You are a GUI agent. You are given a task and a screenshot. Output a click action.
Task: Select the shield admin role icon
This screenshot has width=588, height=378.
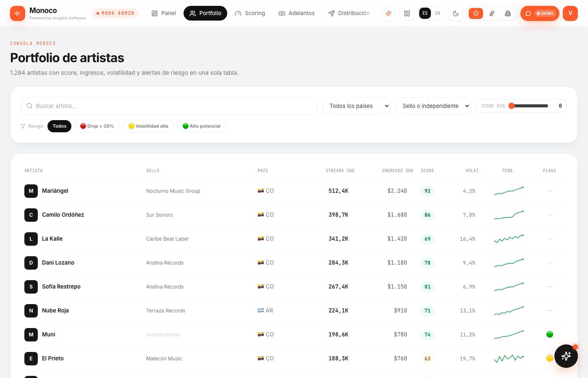click(476, 13)
